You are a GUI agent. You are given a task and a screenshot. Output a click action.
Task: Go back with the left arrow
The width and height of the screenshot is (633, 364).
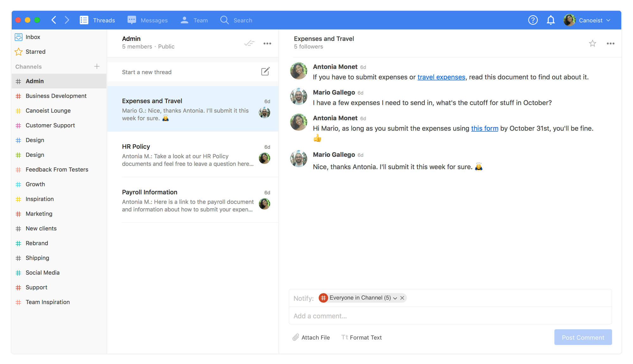coord(54,20)
